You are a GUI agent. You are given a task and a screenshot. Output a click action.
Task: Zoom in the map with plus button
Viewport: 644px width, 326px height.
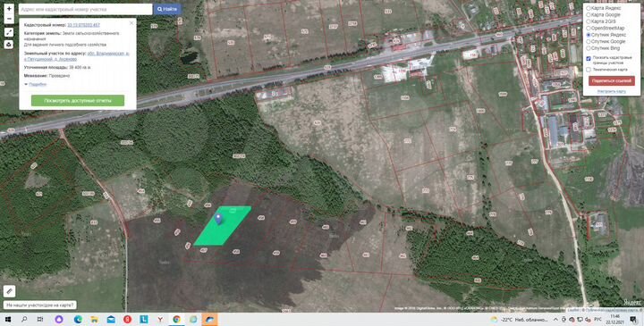point(9,9)
